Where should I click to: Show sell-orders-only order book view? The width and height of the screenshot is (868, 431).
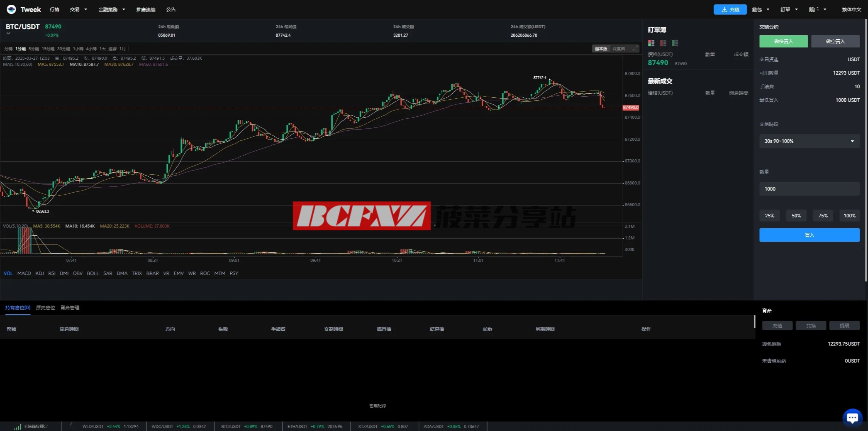(x=663, y=43)
